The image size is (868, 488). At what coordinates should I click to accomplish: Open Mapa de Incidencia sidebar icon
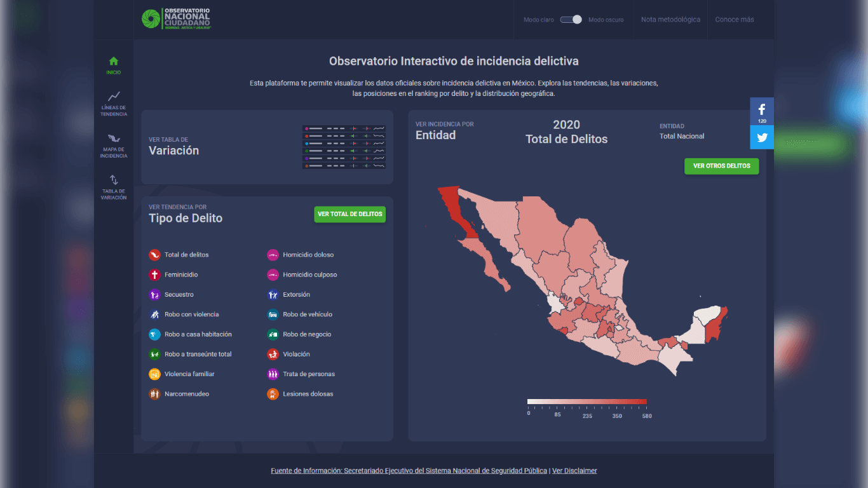pyautogui.click(x=114, y=139)
